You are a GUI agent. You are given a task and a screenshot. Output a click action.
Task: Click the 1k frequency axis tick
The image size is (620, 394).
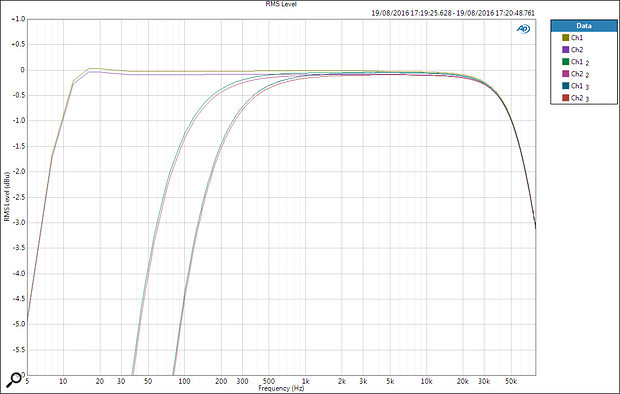pyautogui.click(x=305, y=381)
